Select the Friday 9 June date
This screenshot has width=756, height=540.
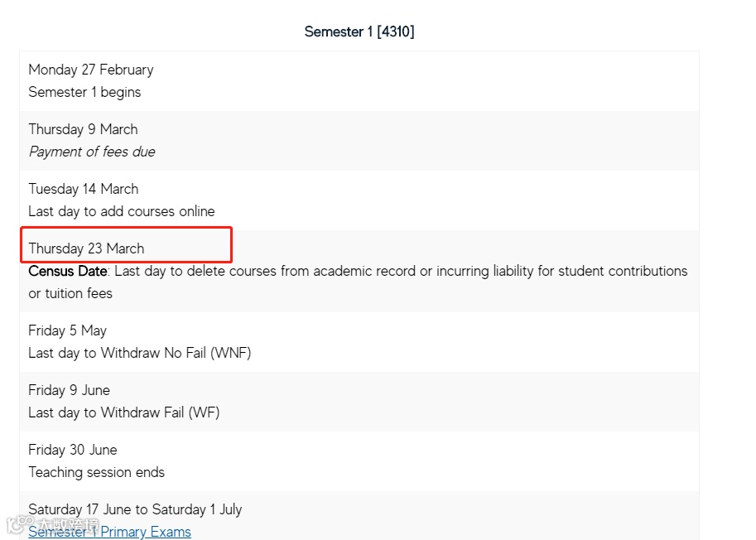click(70, 390)
